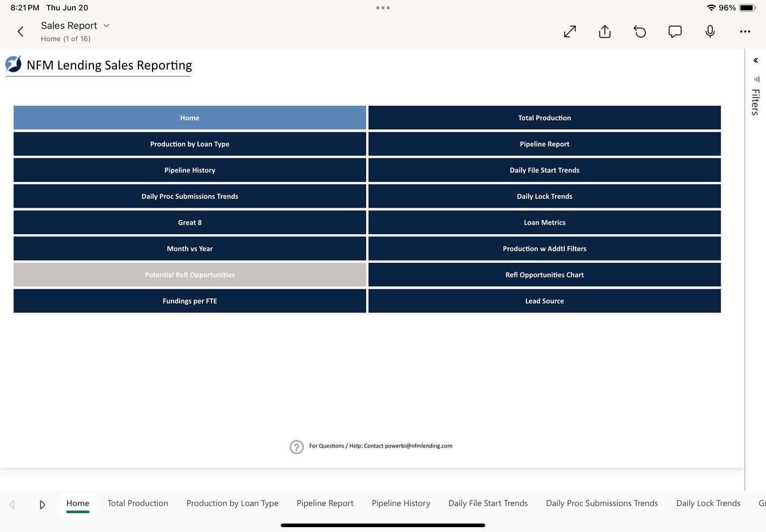Open Production w Addtl Filters button
The height and width of the screenshot is (532, 766).
[x=545, y=249]
